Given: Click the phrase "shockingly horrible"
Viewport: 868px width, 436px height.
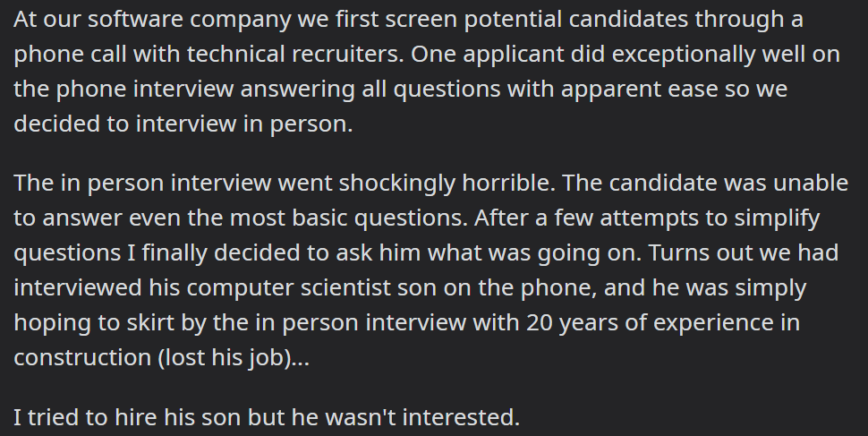Looking at the screenshot, I should (447, 184).
